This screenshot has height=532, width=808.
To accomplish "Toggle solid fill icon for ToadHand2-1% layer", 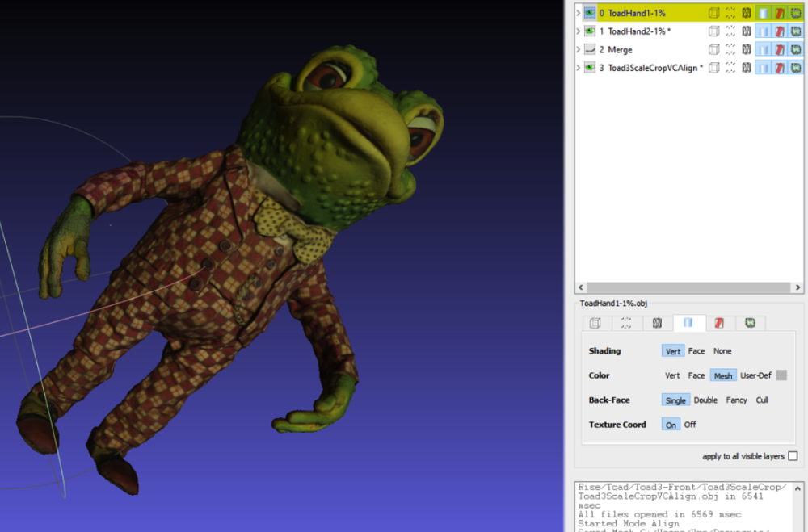I will pos(764,31).
